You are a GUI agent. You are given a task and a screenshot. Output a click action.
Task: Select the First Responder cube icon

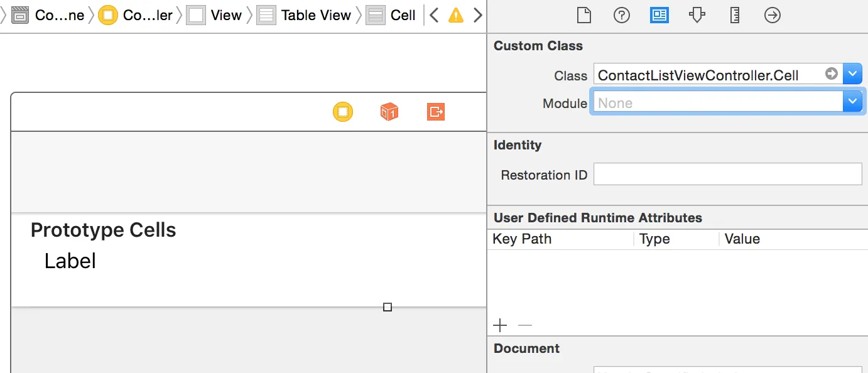point(389,112)
